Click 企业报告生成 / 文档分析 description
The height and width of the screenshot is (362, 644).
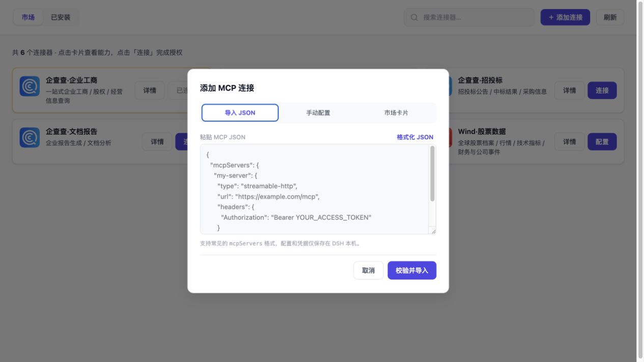(x=78, y=143)
